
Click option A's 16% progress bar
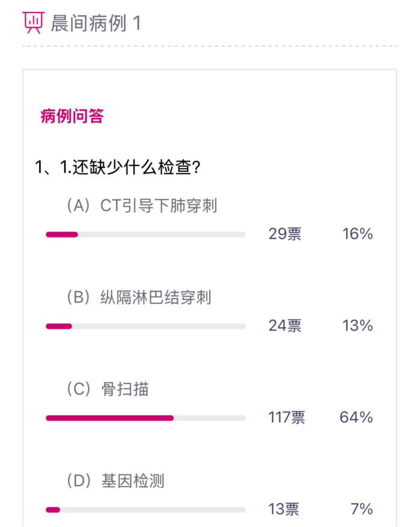point(145,234)
